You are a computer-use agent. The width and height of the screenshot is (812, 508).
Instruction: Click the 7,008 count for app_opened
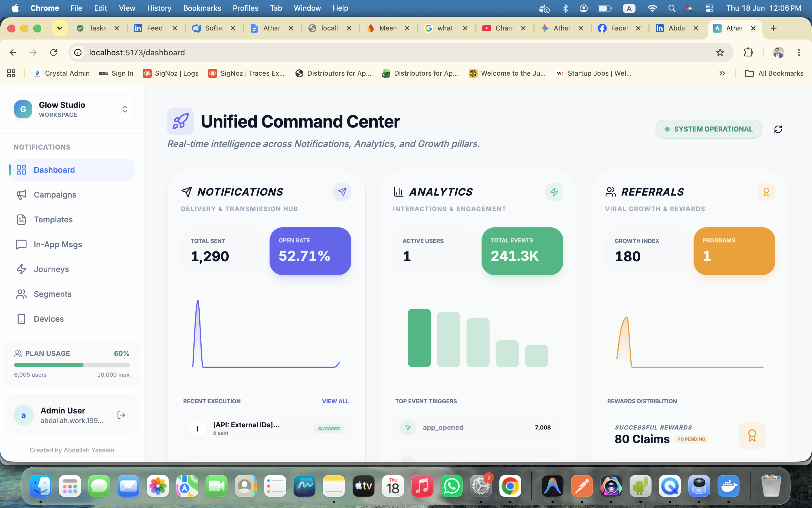(542, 427)
